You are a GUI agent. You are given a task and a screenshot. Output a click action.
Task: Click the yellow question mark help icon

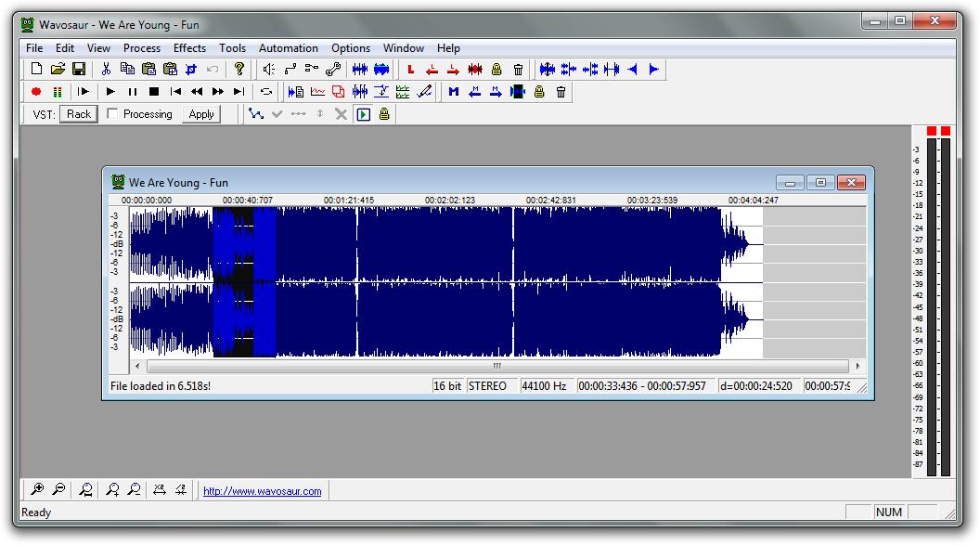click(x=239, y=70)
